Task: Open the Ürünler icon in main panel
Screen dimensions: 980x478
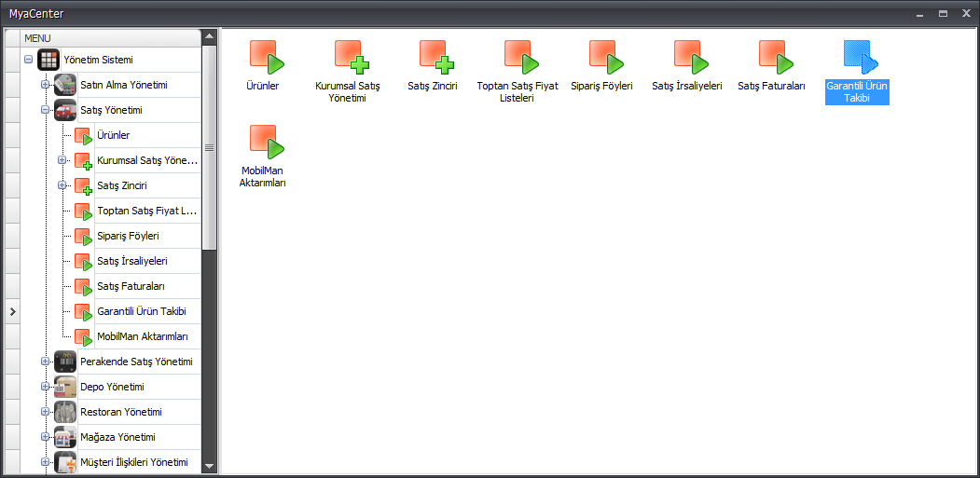Action: (267, 58)
